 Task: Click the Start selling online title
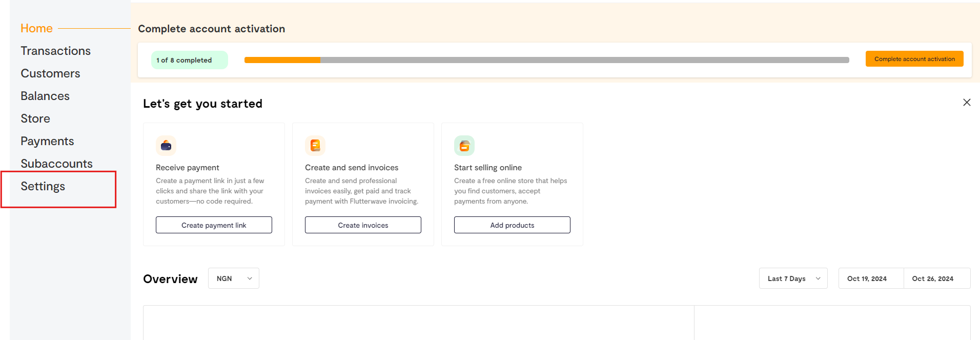point(488,168)
